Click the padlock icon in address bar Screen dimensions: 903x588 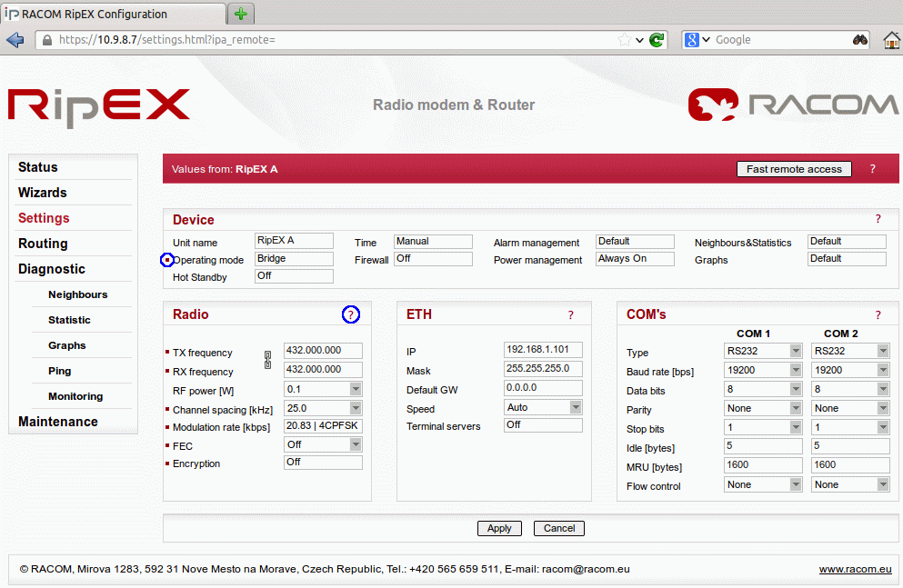click(47, 40)
